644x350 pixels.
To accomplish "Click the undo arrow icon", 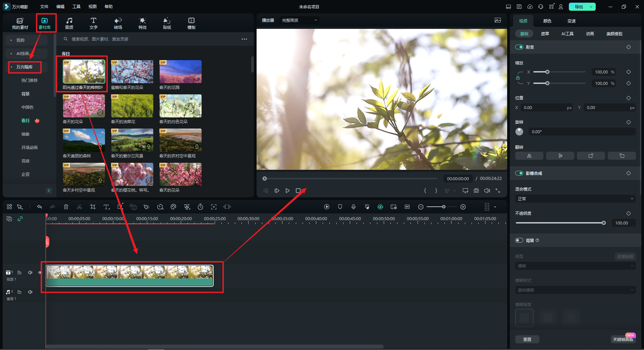I will pyautogui.click(x=39, y=207).
